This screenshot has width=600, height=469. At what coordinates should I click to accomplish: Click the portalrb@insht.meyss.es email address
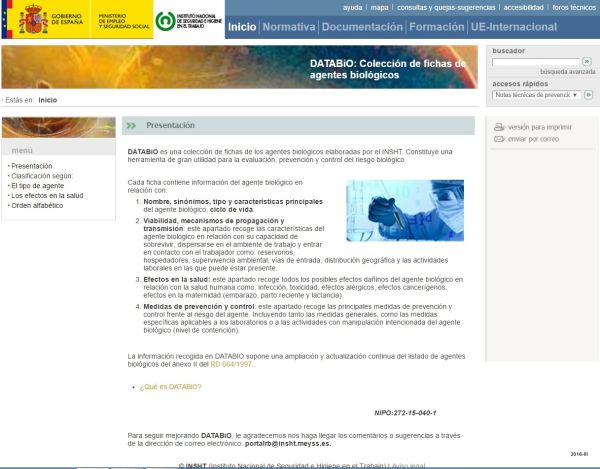(x=288, y=444)
